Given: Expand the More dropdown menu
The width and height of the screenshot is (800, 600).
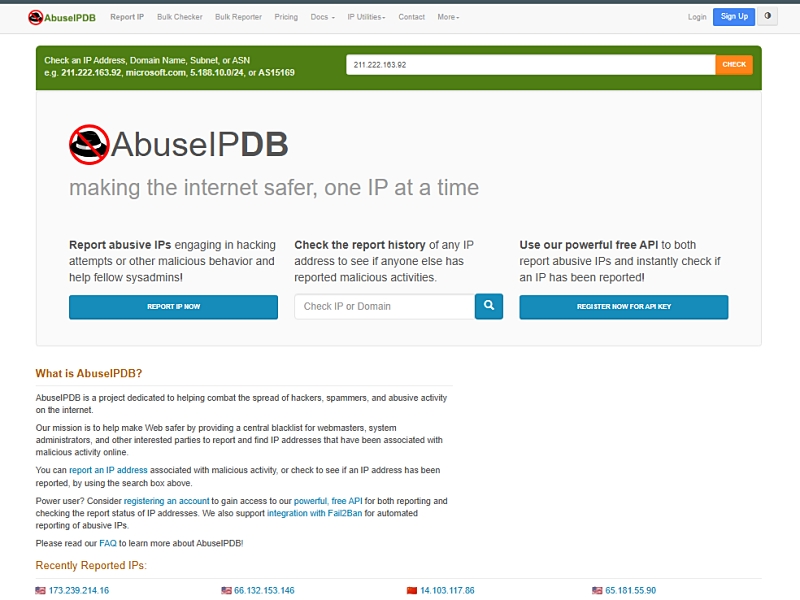Looking at the screenshot, I should pyautogui.click(x=448, y=17).
